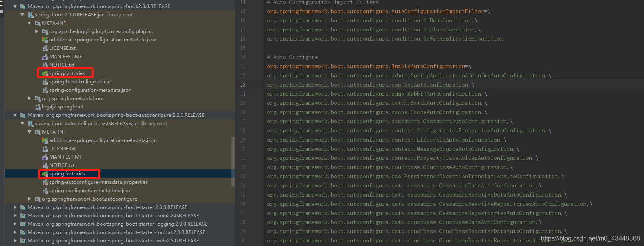Screen dimensions: 644x246
Task: Click additional-spring-configuration-metadata.json icon in spring-boot jar
Action: (45, 40)
